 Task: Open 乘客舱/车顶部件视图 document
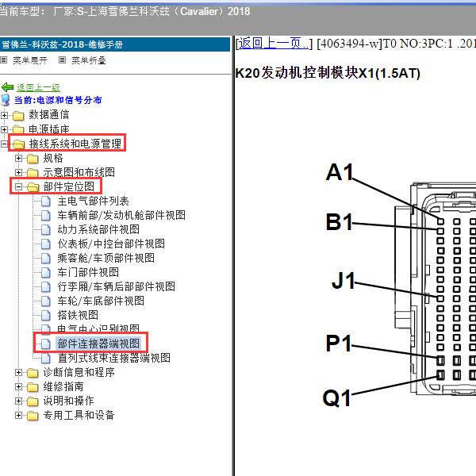(106, 258)
